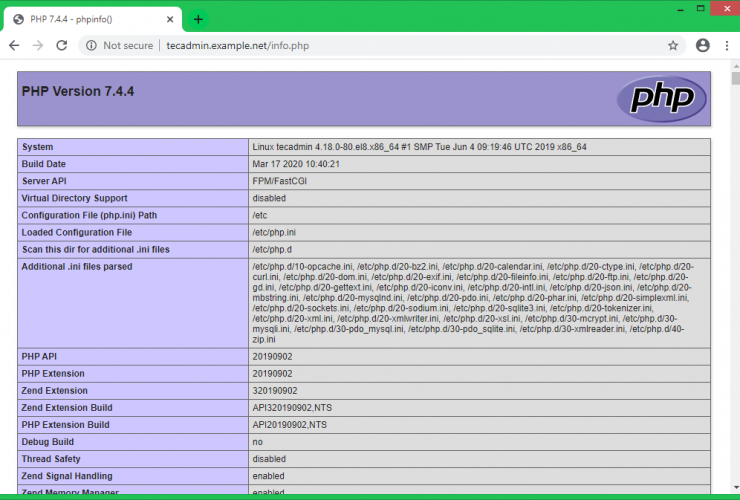740x500 pixels.
Task: Click the Forward navigation arrow
Action: (38, 45)
